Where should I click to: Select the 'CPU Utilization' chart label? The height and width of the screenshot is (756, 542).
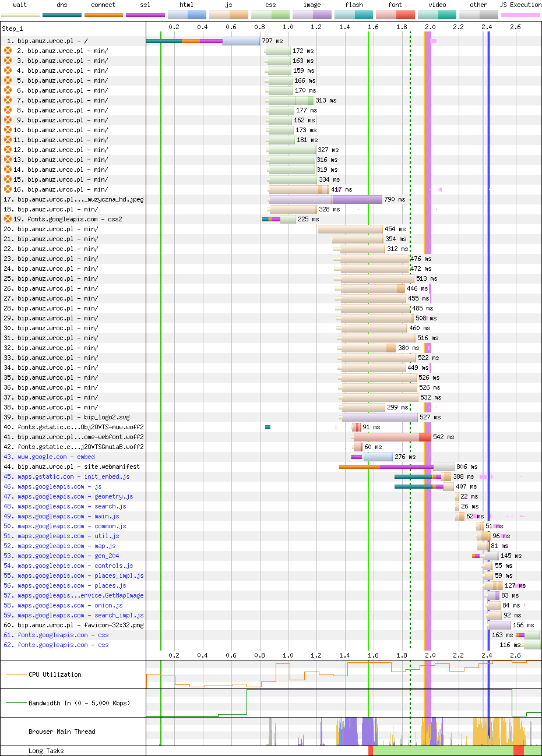(55, 674)
